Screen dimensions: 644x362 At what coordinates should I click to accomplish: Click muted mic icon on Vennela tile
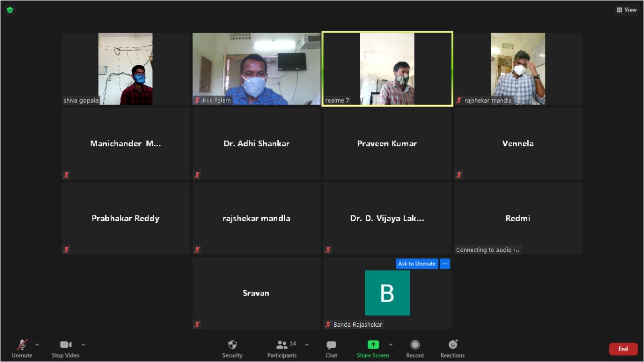pos(459,175)
